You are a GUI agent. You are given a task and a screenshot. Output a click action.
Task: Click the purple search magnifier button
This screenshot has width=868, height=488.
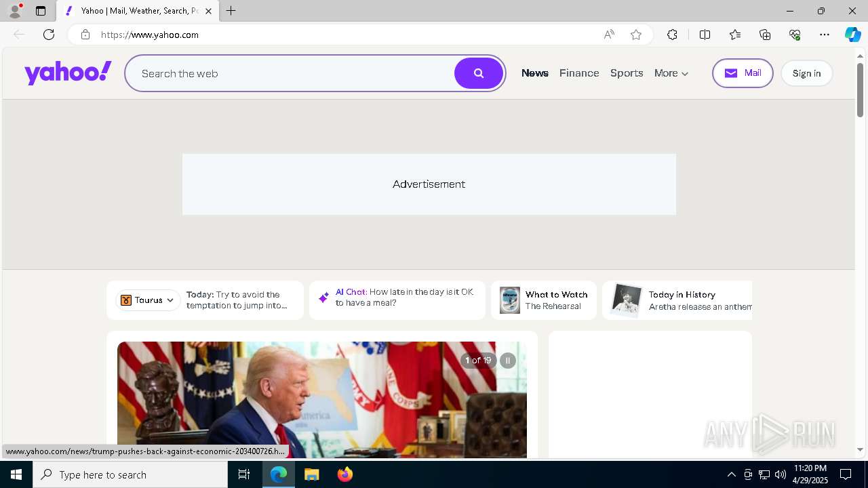coord(479,73)
